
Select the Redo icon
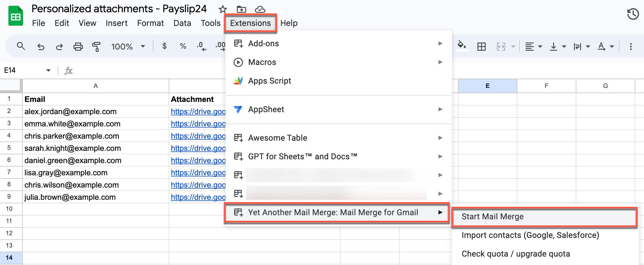click(x=59, y=46)
